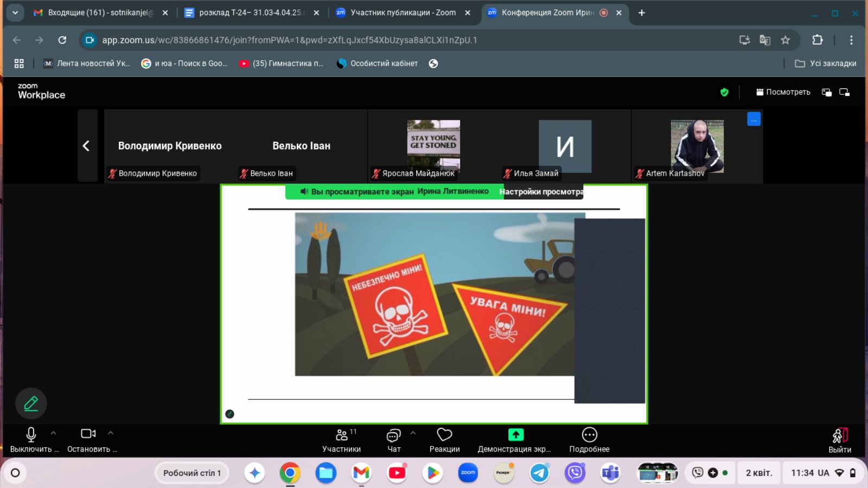Viewport: 868px width, 488px height.
Task: Open the Чат chat panel
Action: click(394, 440)
